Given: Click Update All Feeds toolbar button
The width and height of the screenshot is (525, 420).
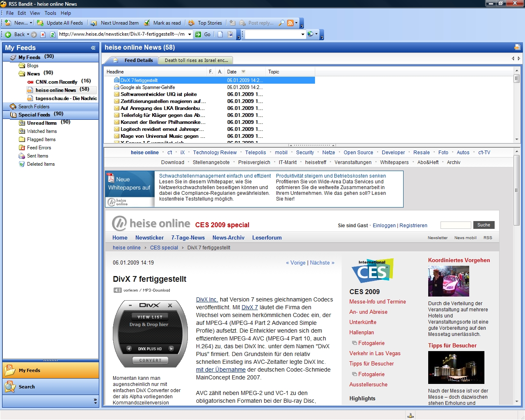Looking at the screenshot, I should pos(60,23).
